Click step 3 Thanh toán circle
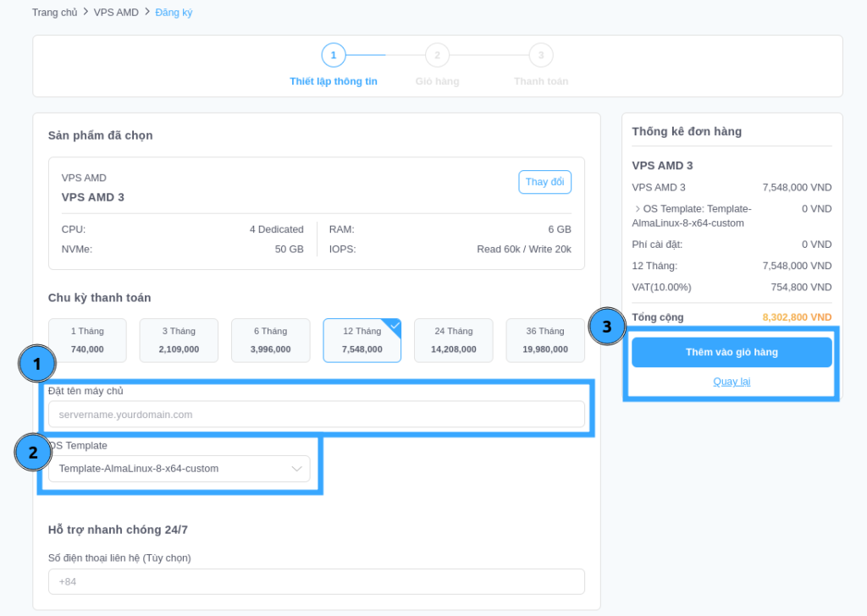Image resolution: width=867 pixels, height=616 pixels. pyautogui.click(x=541, y=55)
